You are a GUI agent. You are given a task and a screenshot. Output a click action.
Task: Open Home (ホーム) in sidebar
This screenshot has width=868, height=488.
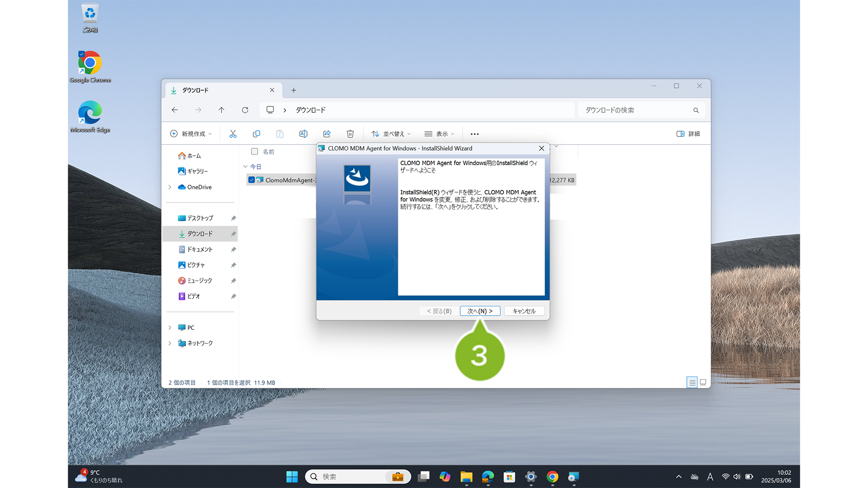(x=189, y=156)
